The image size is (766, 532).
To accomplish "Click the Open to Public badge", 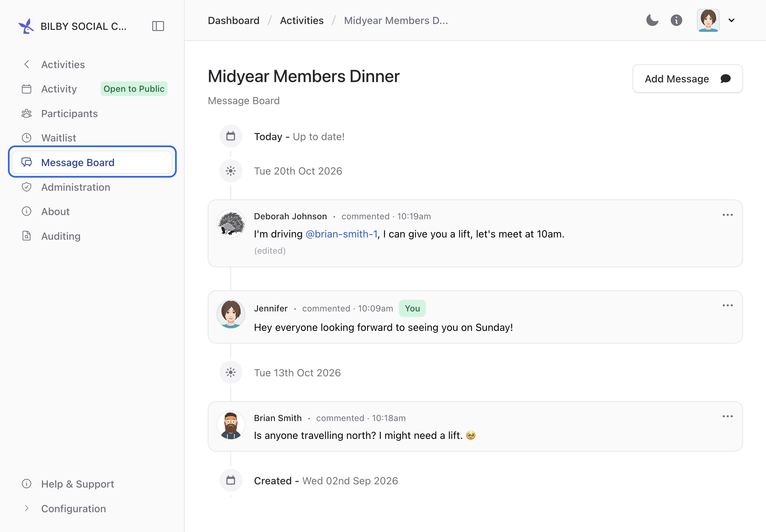I will (x=134, y=89).
